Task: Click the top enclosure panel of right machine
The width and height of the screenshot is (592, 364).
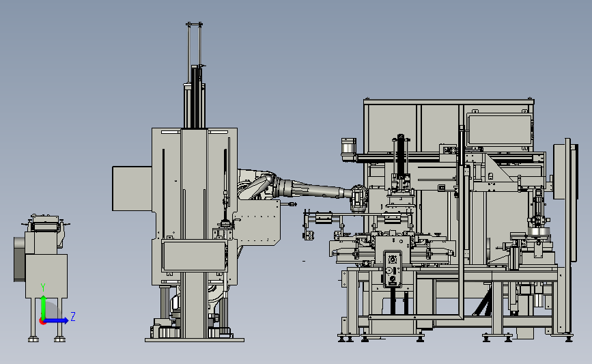Action: [449, 102]
